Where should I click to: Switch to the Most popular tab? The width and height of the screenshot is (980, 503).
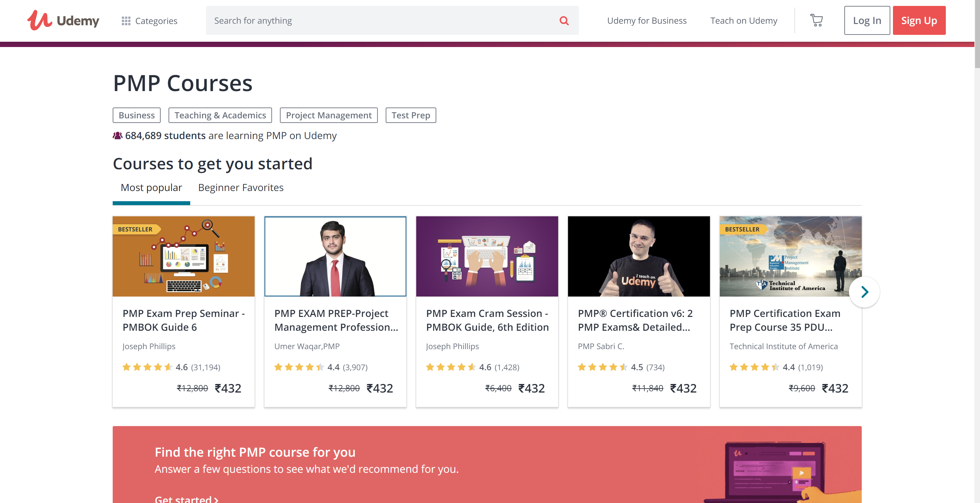[x=151, y=188]
